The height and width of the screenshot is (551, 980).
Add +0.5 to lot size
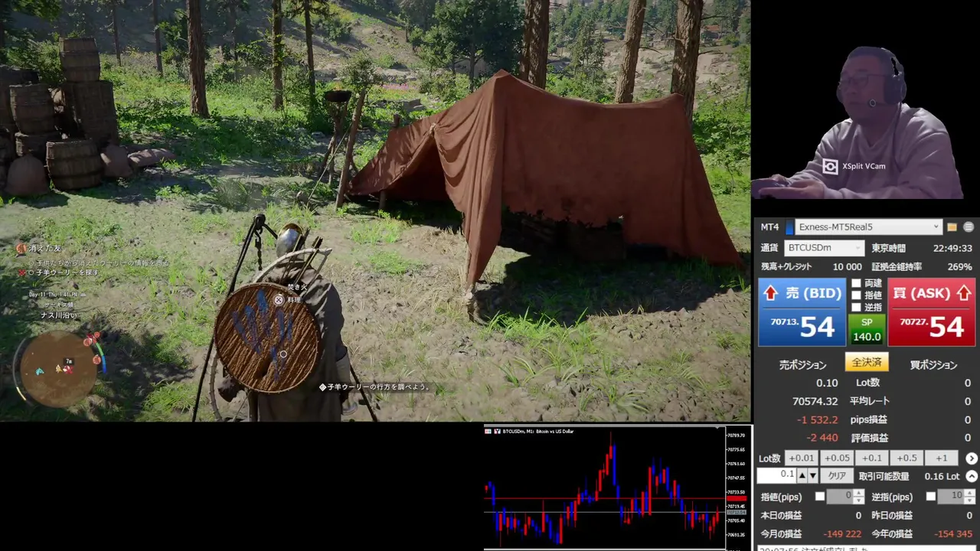coord(906,458)
